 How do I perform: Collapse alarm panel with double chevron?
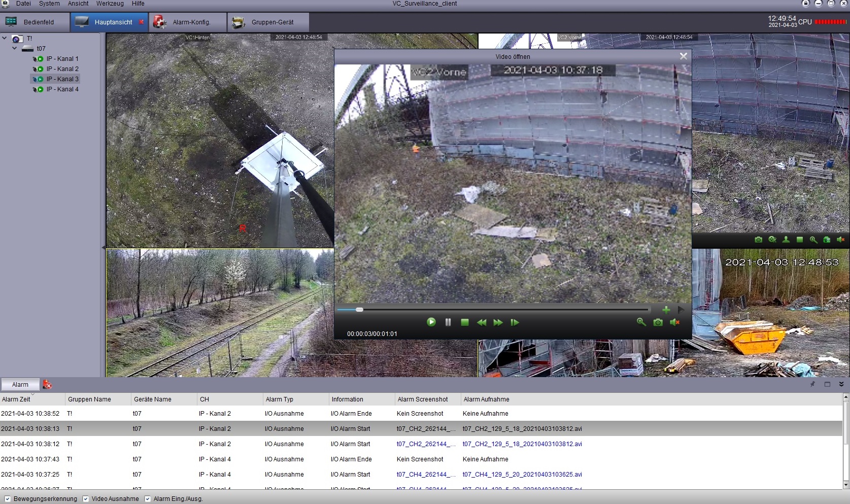(841, 385)
